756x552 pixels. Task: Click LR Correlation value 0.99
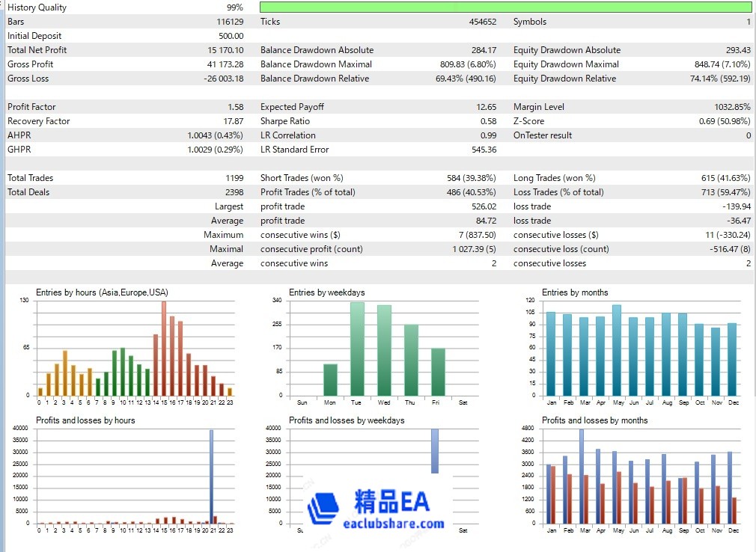pyautogui.click(x=489, y=135)
